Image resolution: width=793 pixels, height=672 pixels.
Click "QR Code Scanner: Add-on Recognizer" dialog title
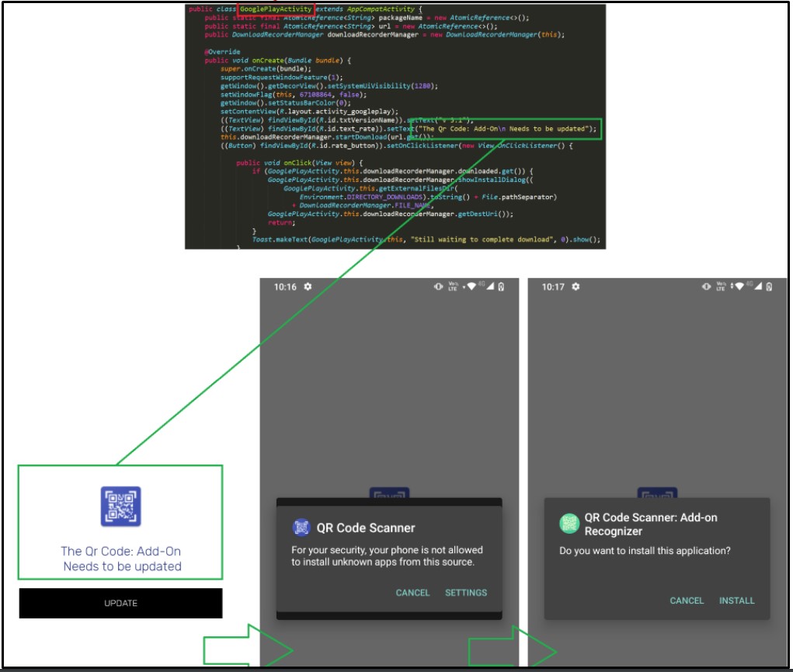coord(651,524)
